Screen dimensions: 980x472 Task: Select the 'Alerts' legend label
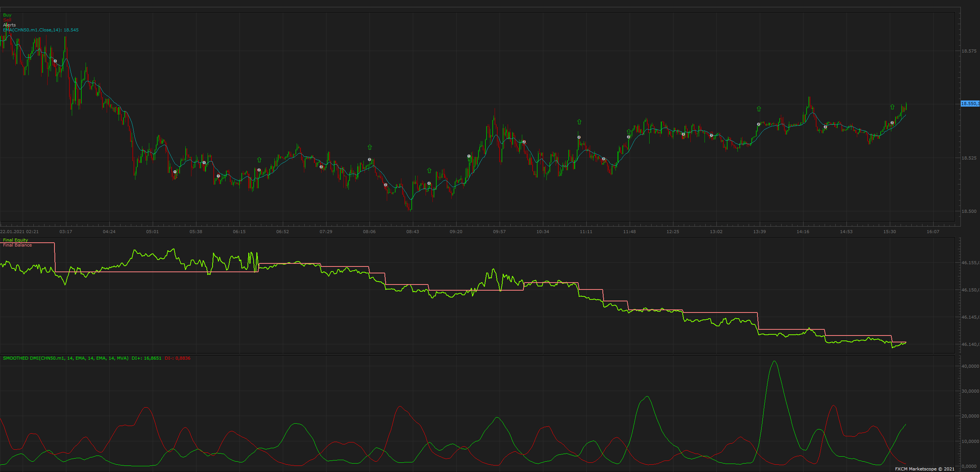coord(10,25)
